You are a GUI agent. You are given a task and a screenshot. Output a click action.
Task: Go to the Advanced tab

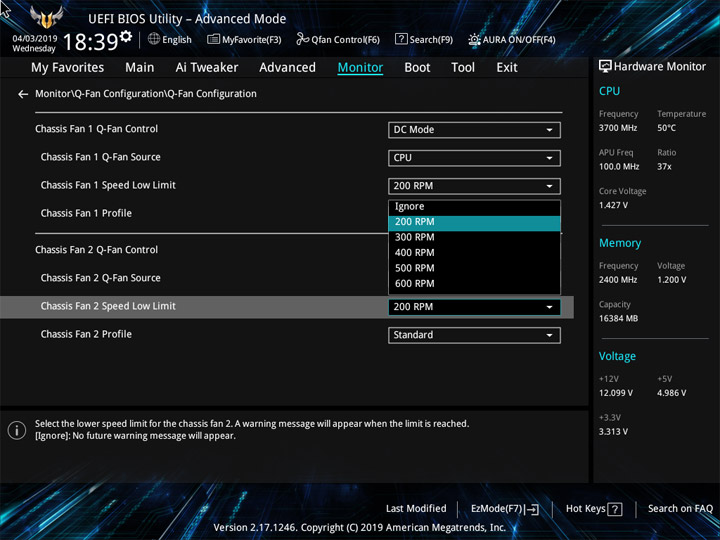tap(287, 68)
